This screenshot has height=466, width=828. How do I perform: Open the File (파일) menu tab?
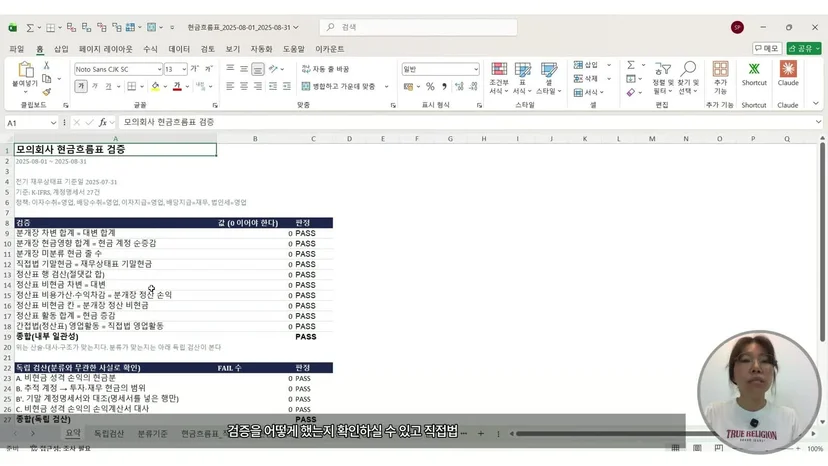[17, 49]
